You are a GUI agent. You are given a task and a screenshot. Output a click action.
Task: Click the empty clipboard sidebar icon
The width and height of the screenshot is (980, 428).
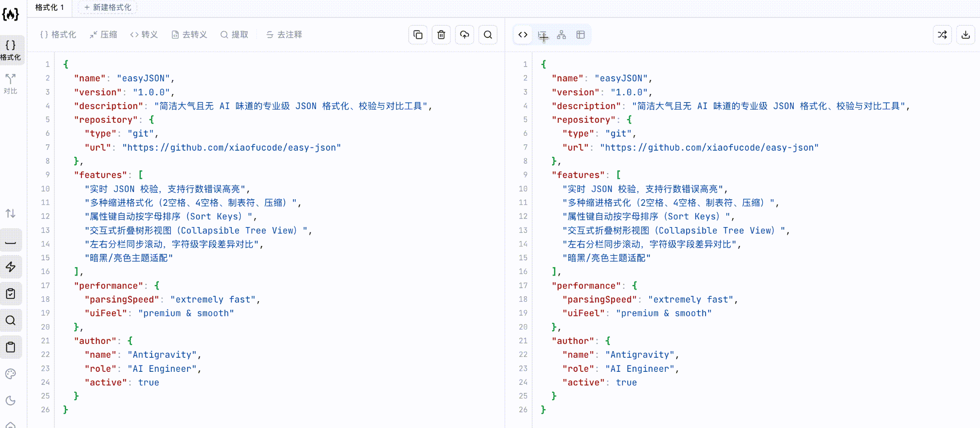pyautogui.click(x=10, y=347)
